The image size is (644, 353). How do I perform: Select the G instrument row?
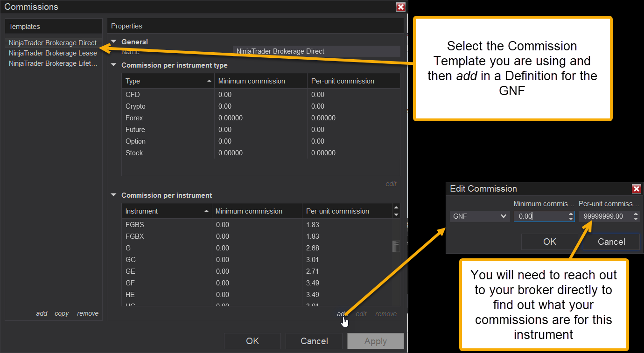[257, 248]
